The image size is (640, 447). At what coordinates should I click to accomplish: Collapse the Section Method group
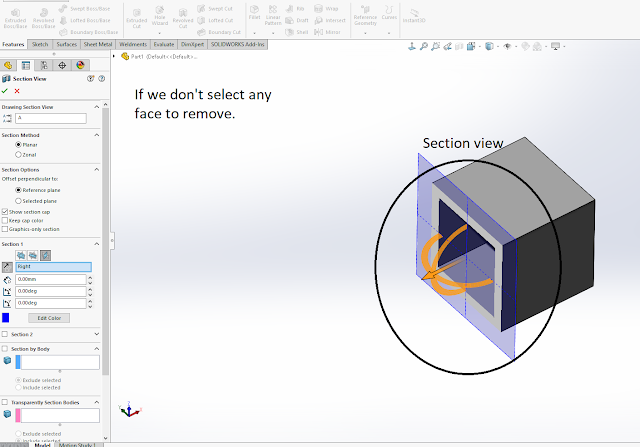point(97,135)
